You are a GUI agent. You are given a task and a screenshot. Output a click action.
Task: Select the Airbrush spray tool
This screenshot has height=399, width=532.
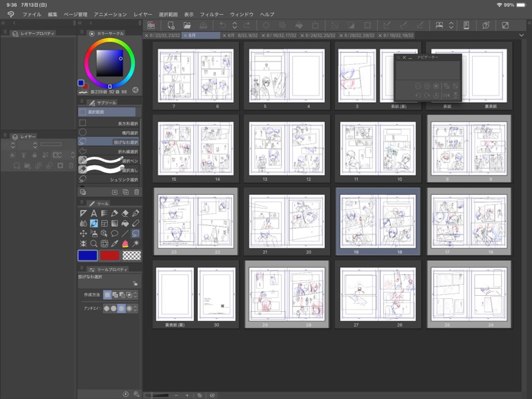(x=94, y=234)
